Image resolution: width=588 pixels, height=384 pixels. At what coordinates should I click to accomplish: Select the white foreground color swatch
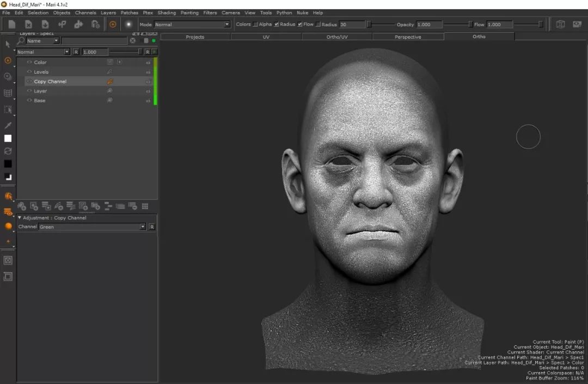point(8,138)
